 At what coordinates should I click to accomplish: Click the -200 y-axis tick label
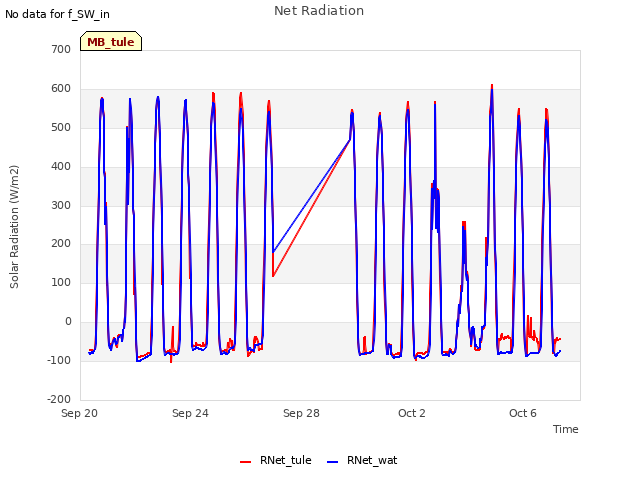click(59, 399)
